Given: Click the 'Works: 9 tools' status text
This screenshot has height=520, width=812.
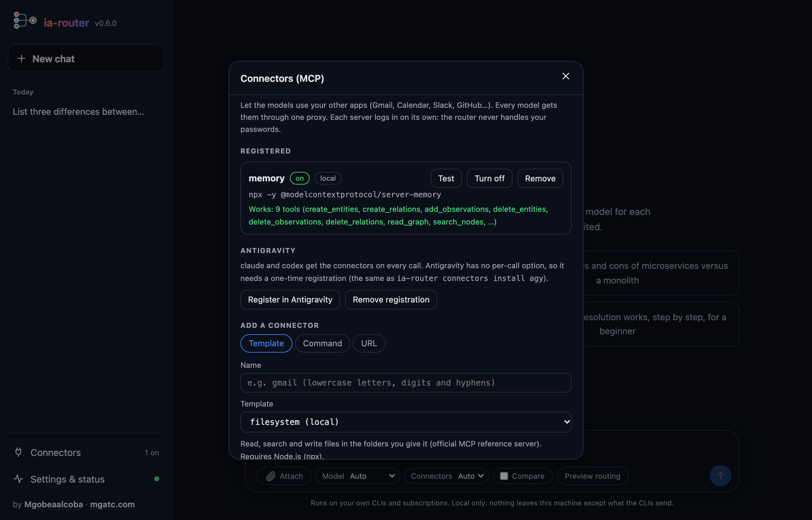Looking at the screenshot, I should pos(398,215).
